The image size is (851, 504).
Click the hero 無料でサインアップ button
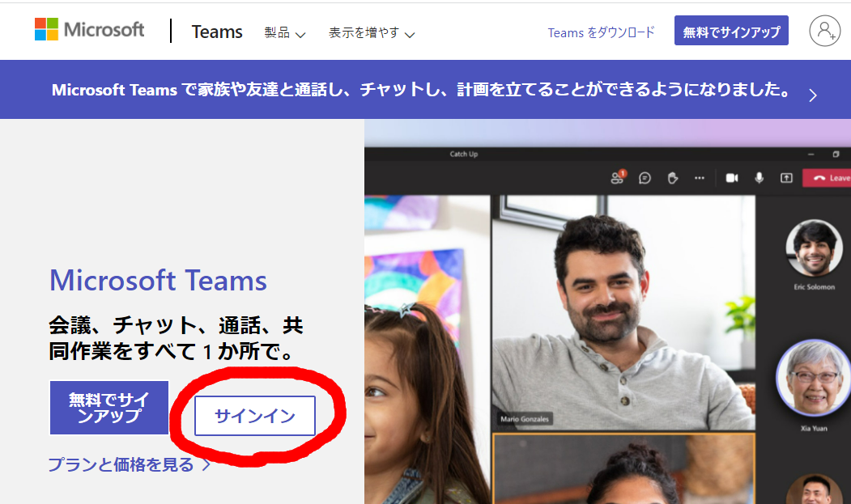pyautogui.click(x=109, y=408)
